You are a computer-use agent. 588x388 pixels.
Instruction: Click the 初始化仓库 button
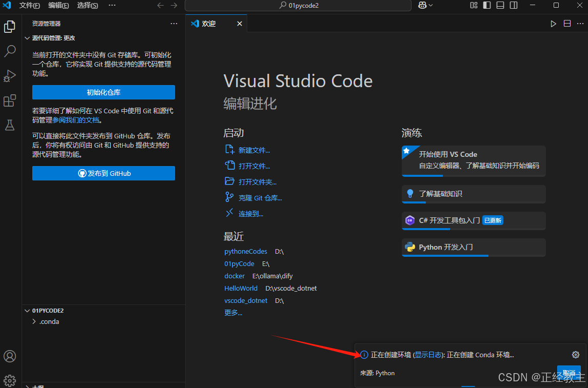[x=104, y=92]
